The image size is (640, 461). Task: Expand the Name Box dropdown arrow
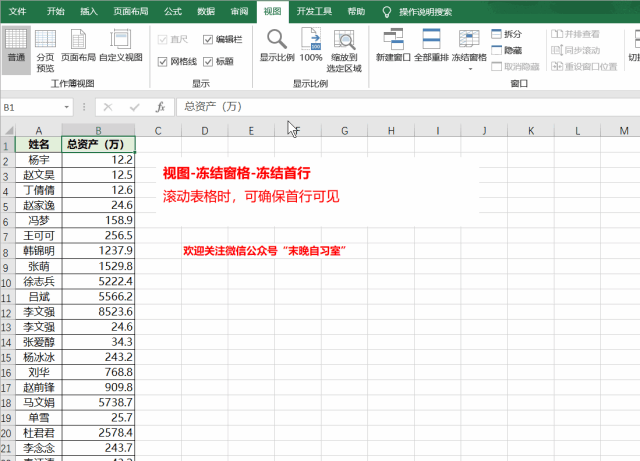[67, 107]
